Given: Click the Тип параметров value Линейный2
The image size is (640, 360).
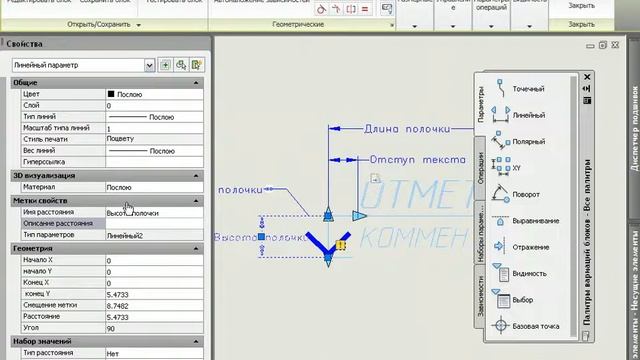Looking at the screenshot, I should click(154, 236).
